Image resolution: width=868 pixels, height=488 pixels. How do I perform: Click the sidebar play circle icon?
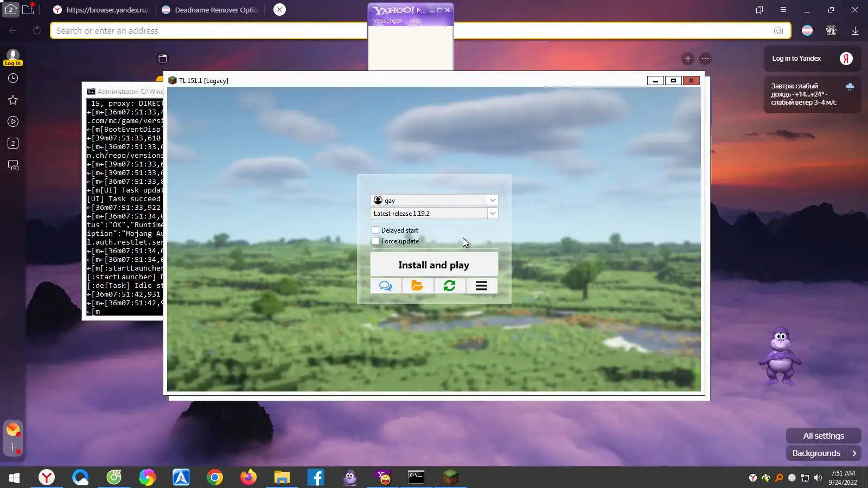click(x=13, y=121)
